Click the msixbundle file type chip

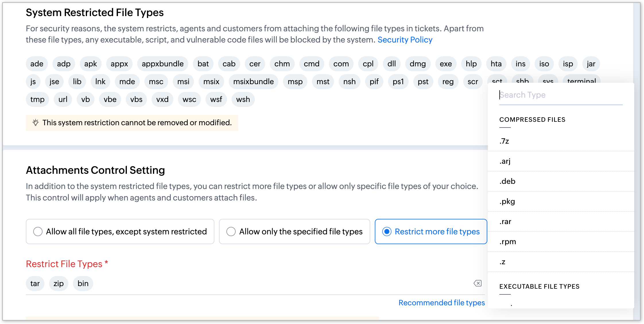[x=253, y=82]
